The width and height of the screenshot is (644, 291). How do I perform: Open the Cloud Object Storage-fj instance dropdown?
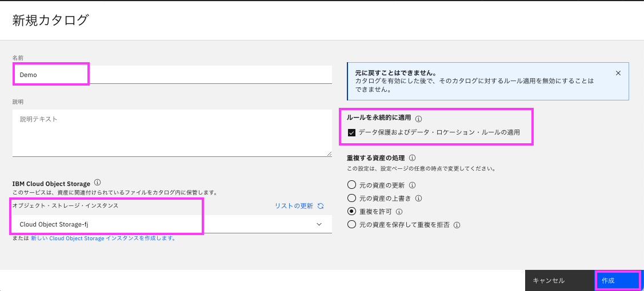(172, 224)
